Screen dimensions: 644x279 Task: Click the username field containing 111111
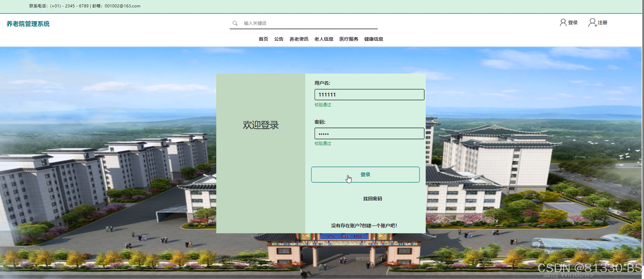click(x=369, y=95)
